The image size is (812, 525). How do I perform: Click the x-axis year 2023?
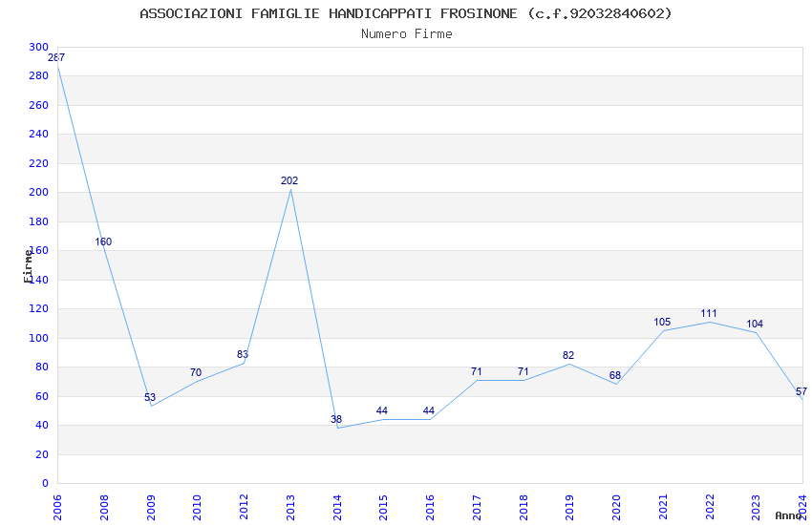coord(757,507)
